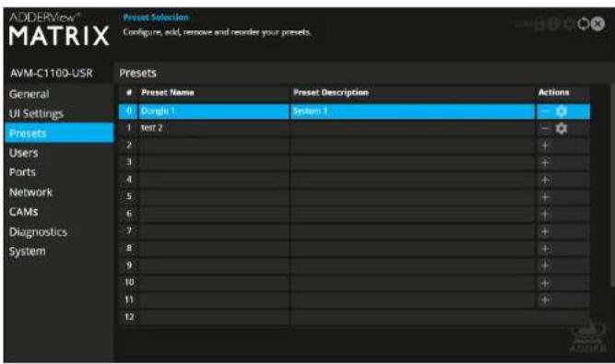This screenshot has height=364, width=615.
Task: Click the 'AVM-C1100-USR' device label
Action: [52, 74]
